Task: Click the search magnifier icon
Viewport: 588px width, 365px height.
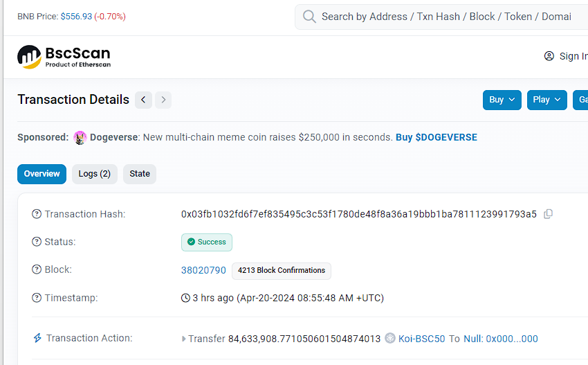Action: point(309,17)
